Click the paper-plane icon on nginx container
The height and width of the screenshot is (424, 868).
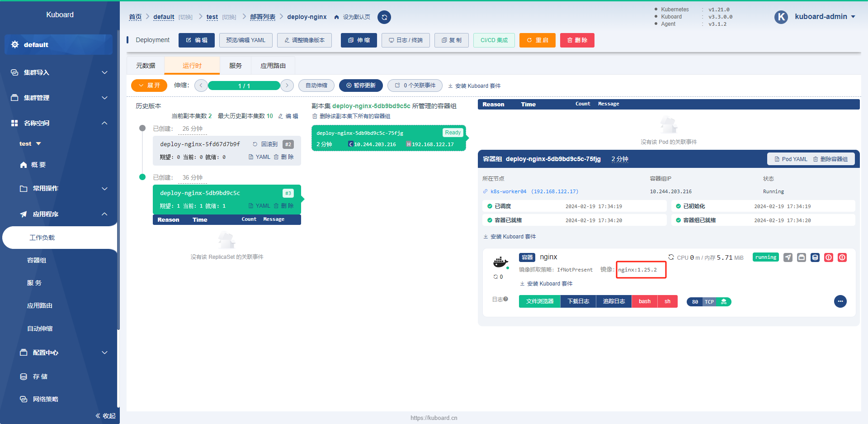(788, 257)
